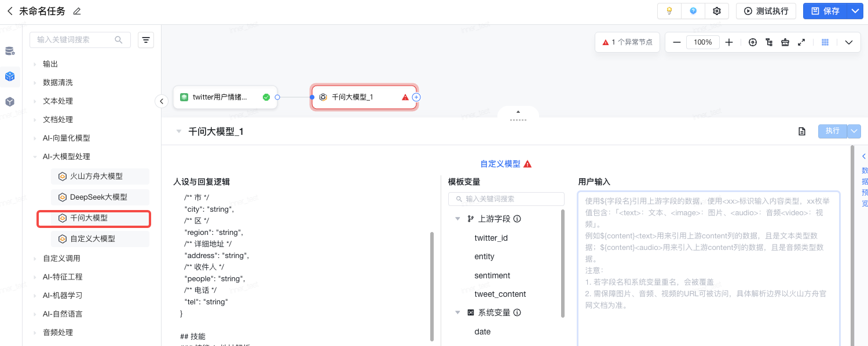Click the 测试执行 test run button

click(x=766, y=11)
